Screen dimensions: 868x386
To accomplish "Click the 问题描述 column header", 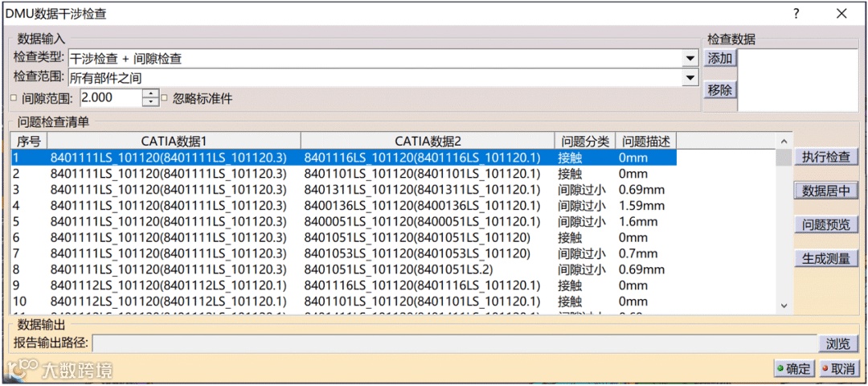I will pyautogui.click(x=646, y=142).
